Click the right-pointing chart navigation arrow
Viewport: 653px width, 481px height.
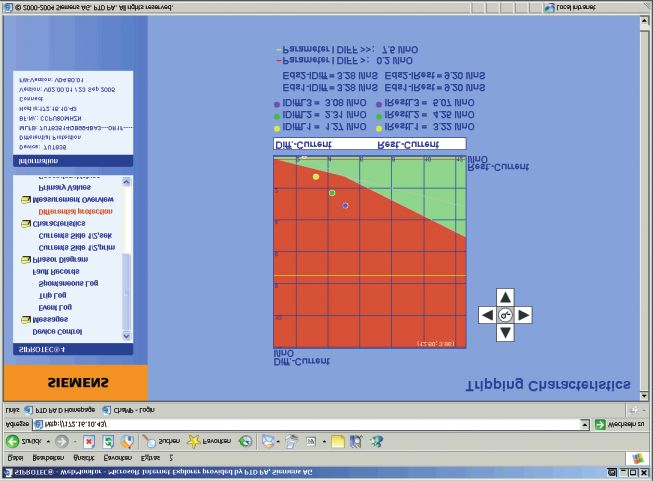pyautogui.click(x=523, y=315)
